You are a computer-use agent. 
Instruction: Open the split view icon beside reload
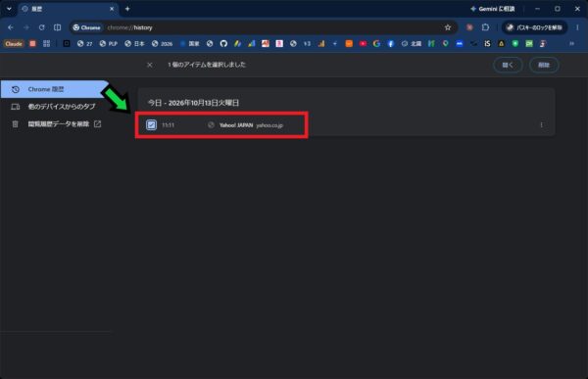57,27
